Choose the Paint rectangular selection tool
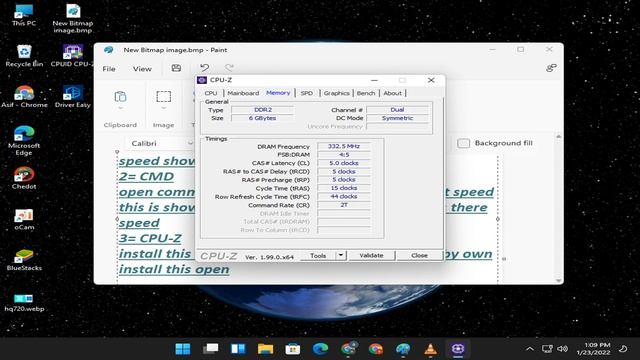Image resolution: width=640 pixels, height=360 pixels. 163,97
